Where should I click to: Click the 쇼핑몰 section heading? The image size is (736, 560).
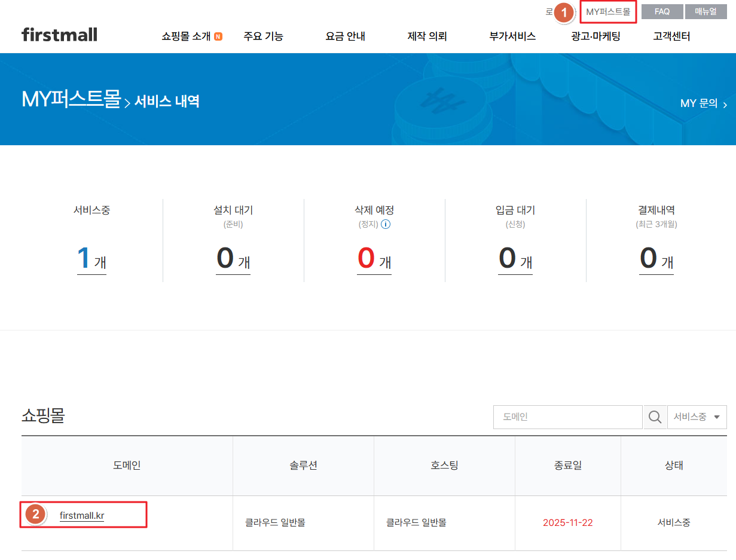pos(43,416)
